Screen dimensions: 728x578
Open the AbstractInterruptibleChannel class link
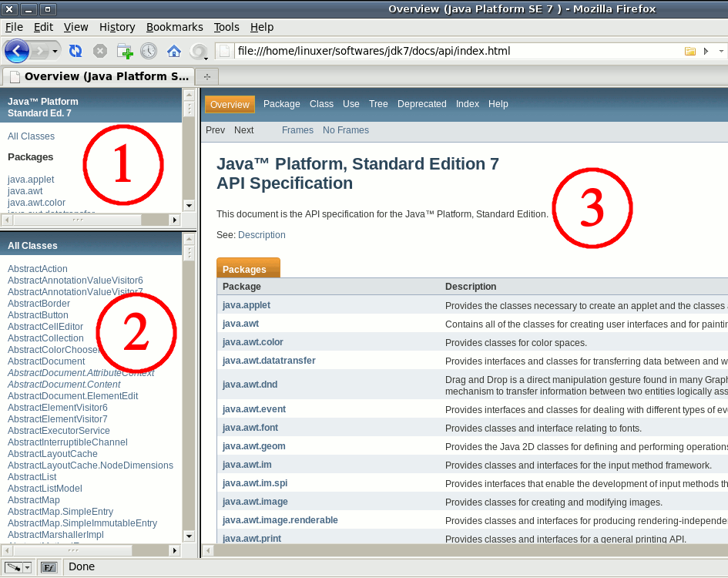point(67,442)
